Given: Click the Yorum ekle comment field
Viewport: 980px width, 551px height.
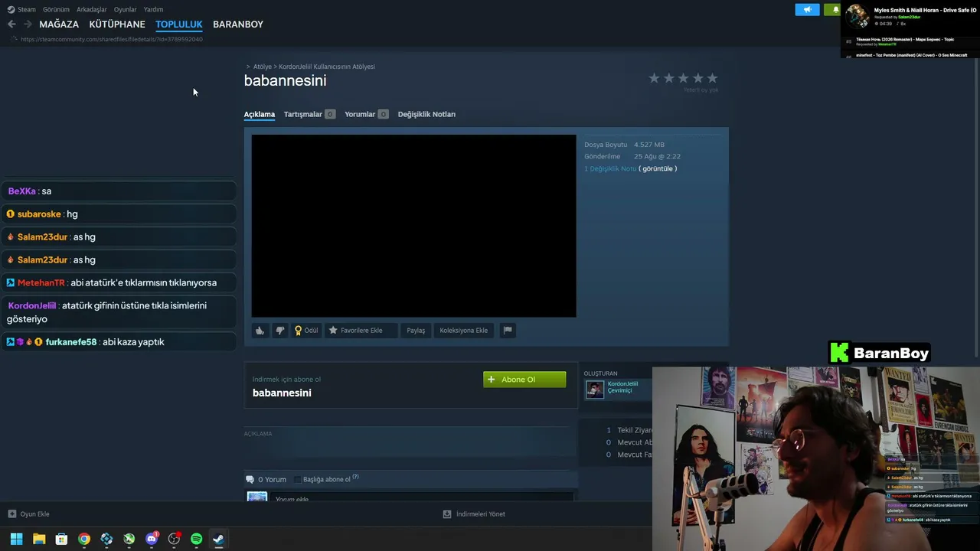Looking at the screenshot, I should (x=423, y=498).
